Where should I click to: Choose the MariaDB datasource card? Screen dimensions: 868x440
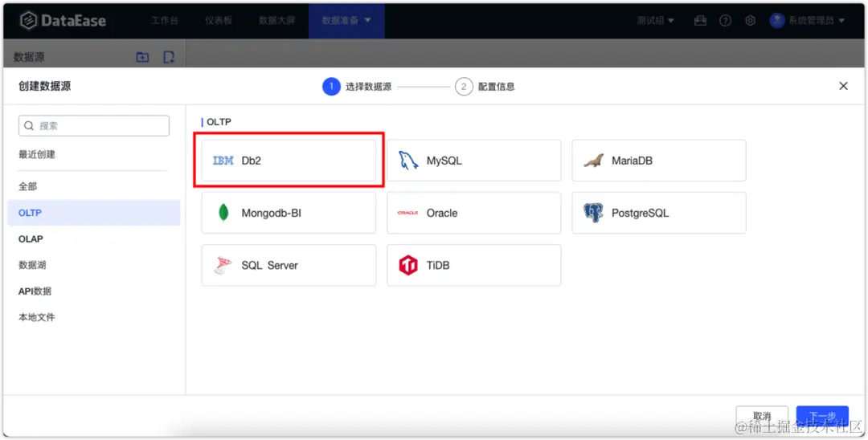click(x=659, y=161)
